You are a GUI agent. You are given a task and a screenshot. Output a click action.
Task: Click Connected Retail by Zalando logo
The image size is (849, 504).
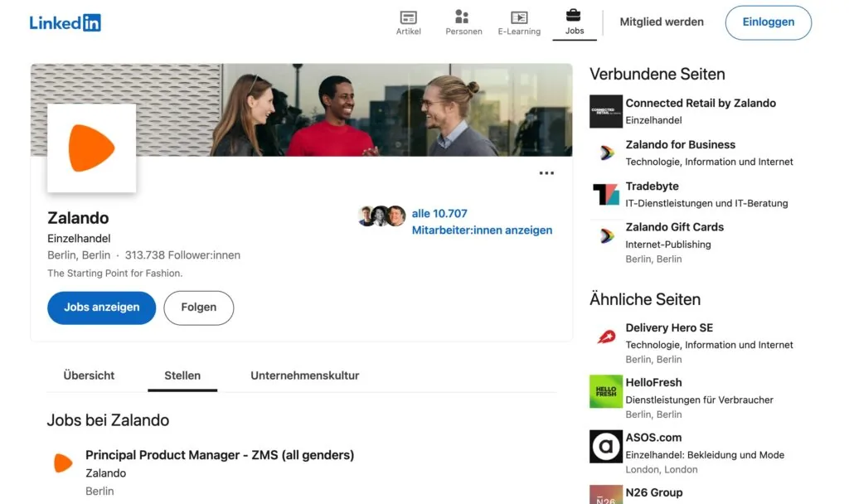coord(606,112)
